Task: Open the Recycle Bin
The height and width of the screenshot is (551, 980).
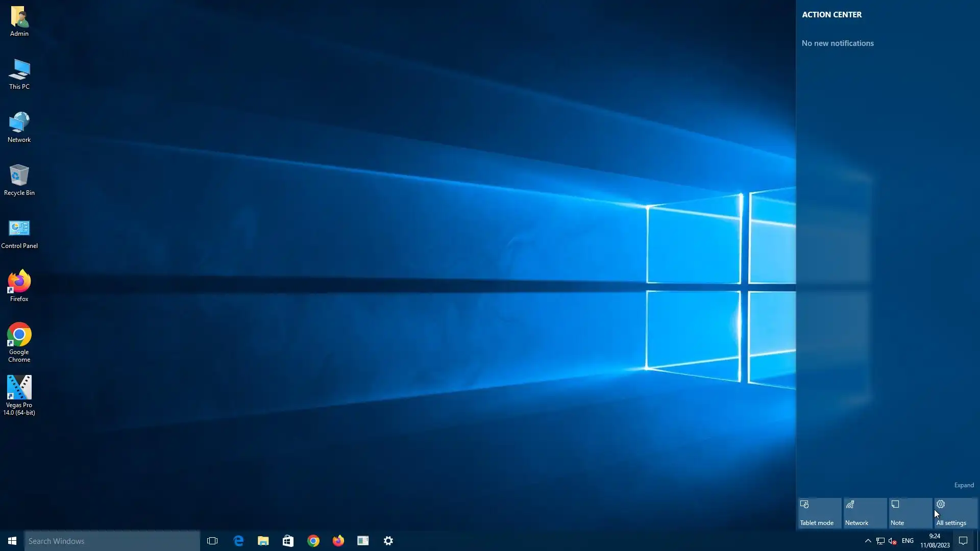Action: click(19, 176)
